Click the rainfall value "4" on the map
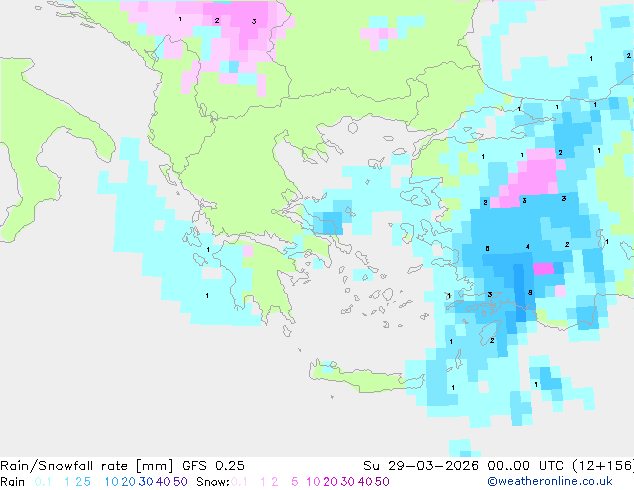This screenshot has width=634, height=490. 528,247
